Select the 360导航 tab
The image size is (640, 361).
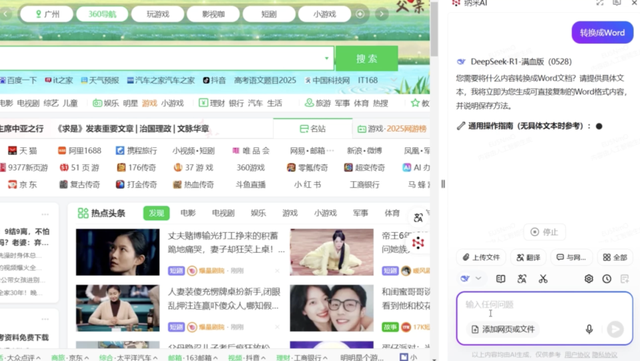[102, 14]
